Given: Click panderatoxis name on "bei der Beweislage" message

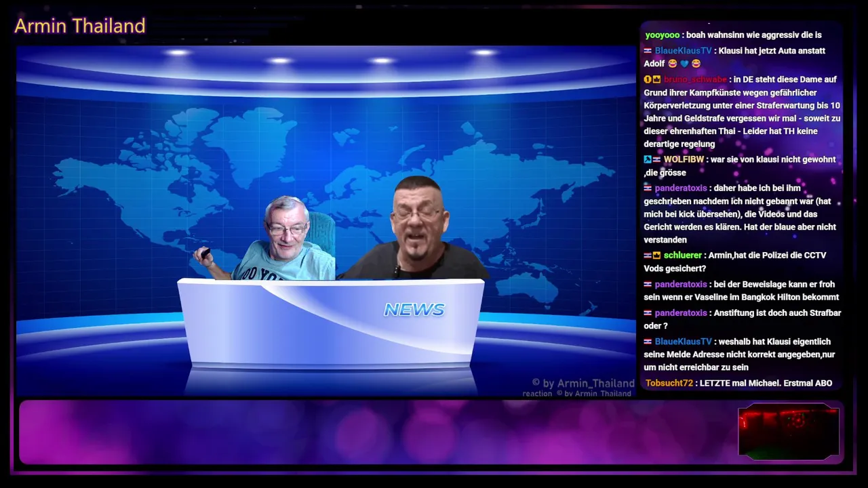Looking at the screenshot, I should click(x=681, y=285).
